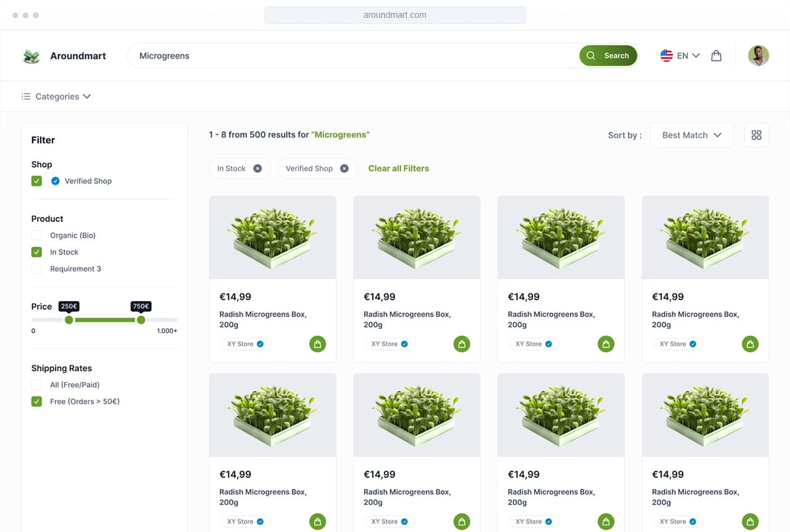Uncheck the Verified Shop checkbox
Viewport: 790px width, 532px height.
click(36, 181)
